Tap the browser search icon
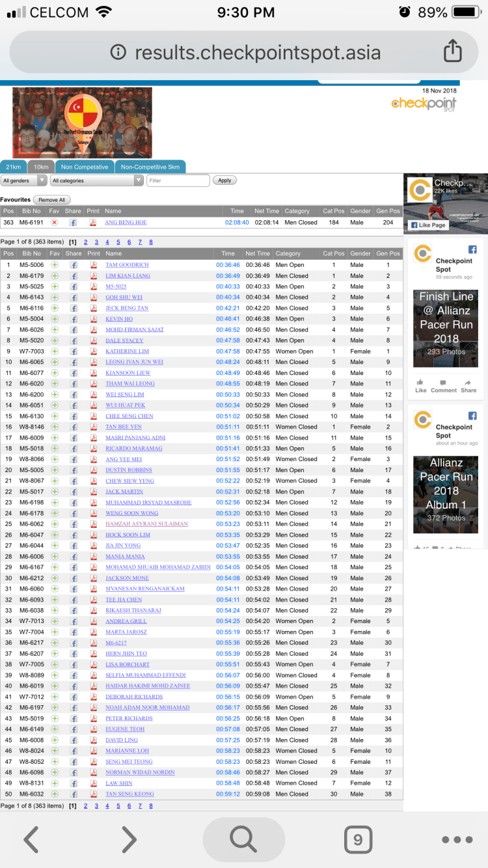 tap(243, 840)
